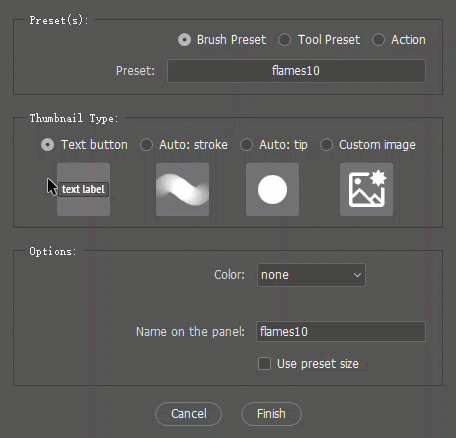Click the Finish button
This screenshot has height=438, width=456.
[271, 414]
